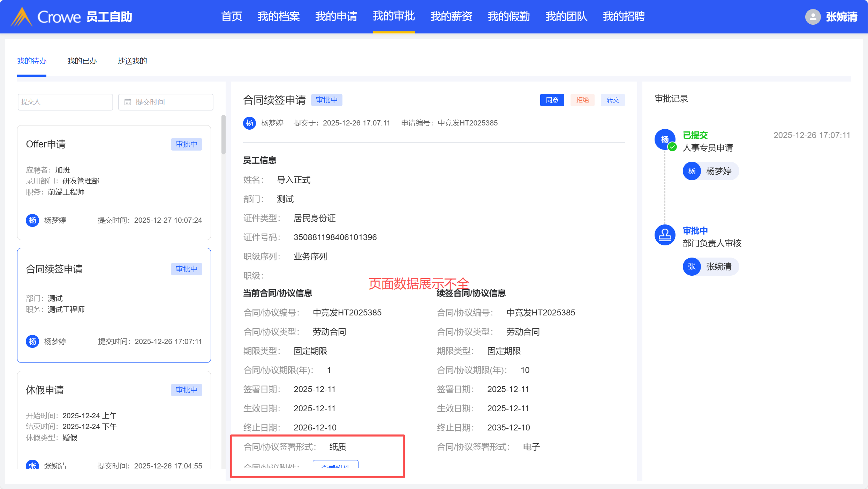Click 杨梦婷 avatar in request header
Viewport: 868px width, 489px height.
[249, 123]
